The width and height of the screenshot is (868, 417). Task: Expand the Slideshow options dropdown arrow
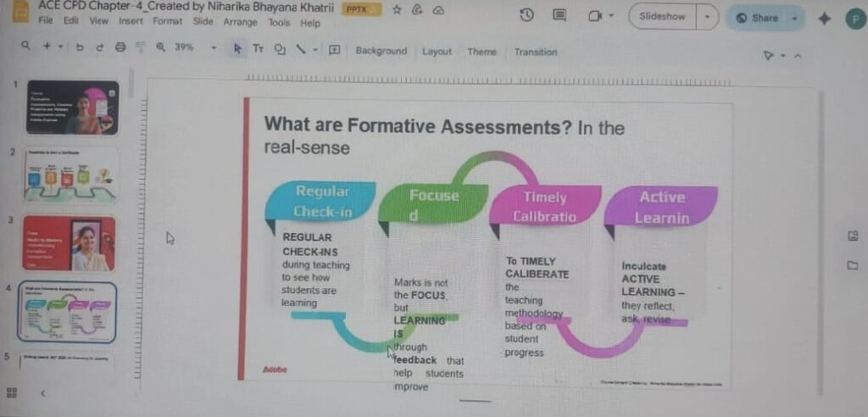point(707,17)
